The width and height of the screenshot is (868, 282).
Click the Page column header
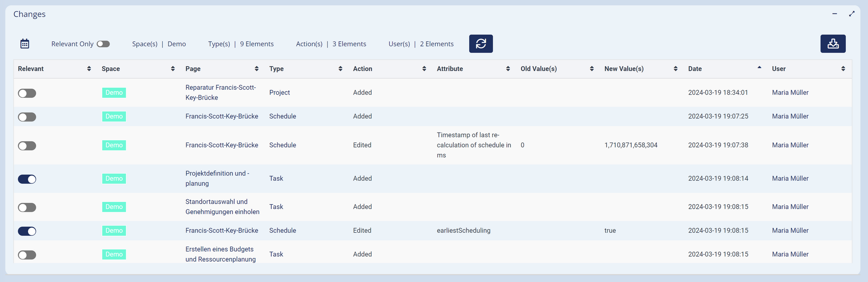point(193,69)
